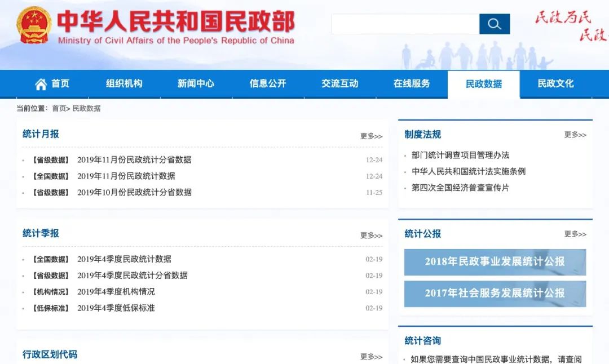
Task: Open 2019年4季度低保标准
Action: (x=116, y=308)
